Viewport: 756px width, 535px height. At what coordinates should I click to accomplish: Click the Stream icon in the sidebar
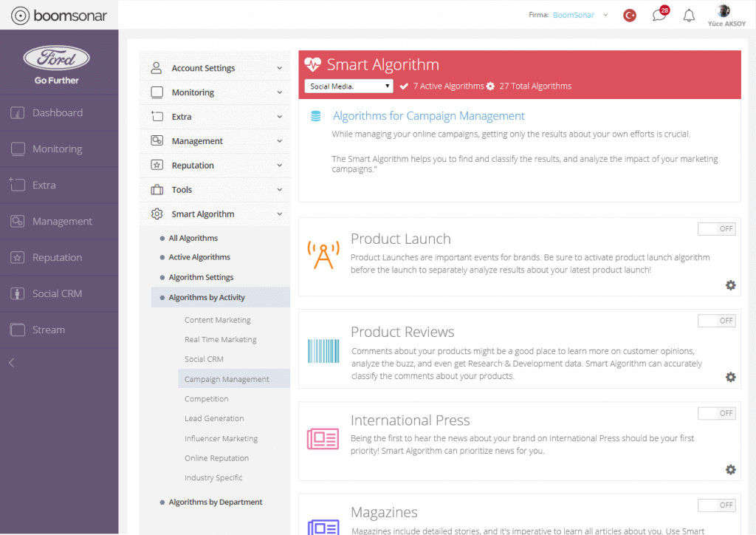click(18, 330)
